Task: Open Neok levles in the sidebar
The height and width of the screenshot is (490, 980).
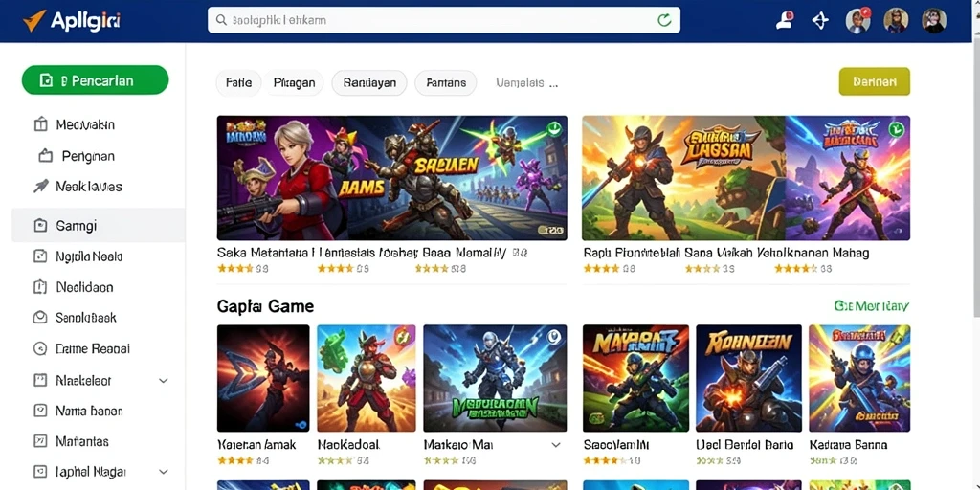Action: [89, 187]
